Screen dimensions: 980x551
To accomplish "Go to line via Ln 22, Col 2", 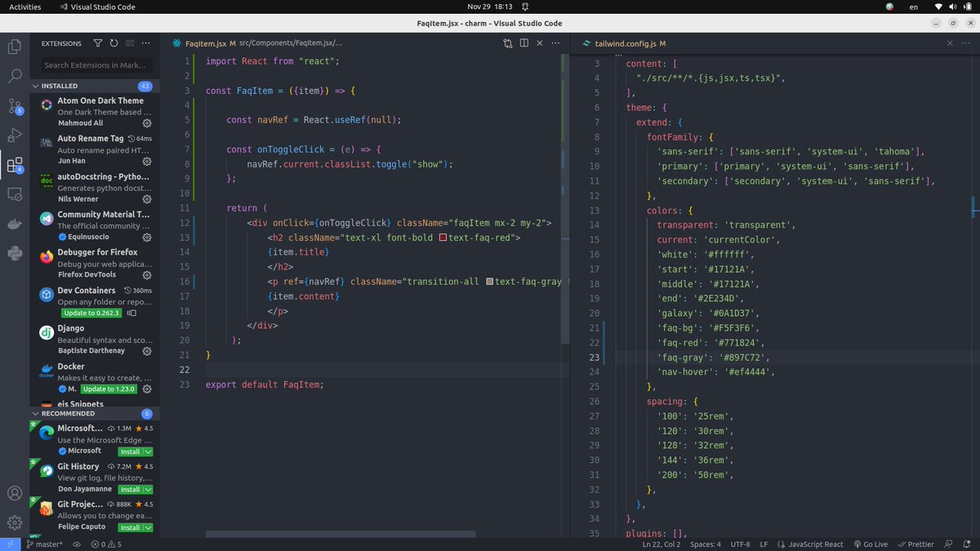I will pos(661,544).
